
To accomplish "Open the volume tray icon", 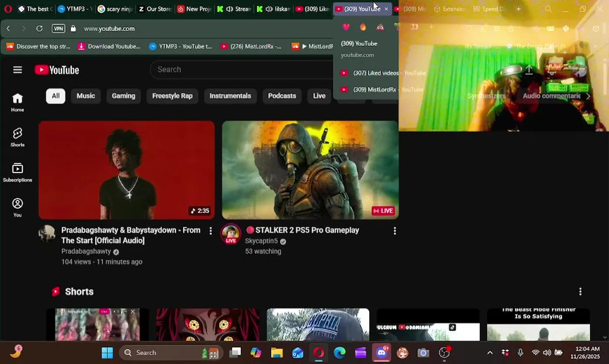I will (x=547, y=352).
